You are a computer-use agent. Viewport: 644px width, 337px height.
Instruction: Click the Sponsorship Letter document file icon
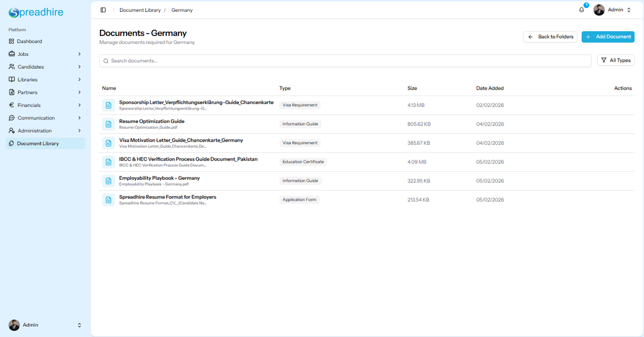[108, 105]
